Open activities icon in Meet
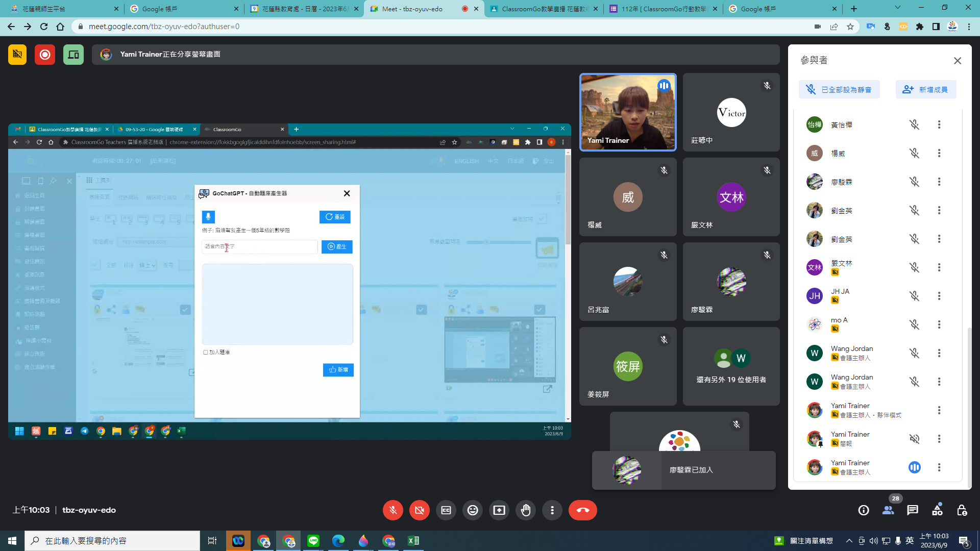The width and height of the screenshot is (980, 551). (937, 510)
